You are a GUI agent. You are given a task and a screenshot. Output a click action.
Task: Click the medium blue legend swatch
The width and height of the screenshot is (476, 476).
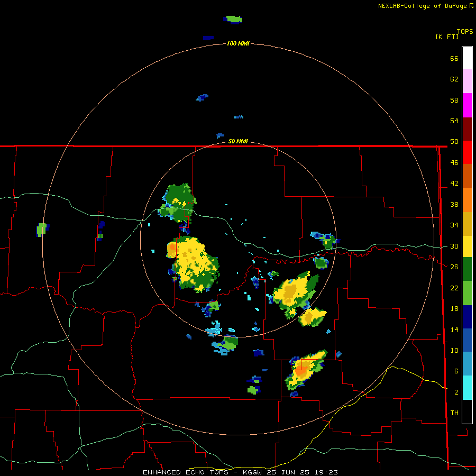[467, 340]
